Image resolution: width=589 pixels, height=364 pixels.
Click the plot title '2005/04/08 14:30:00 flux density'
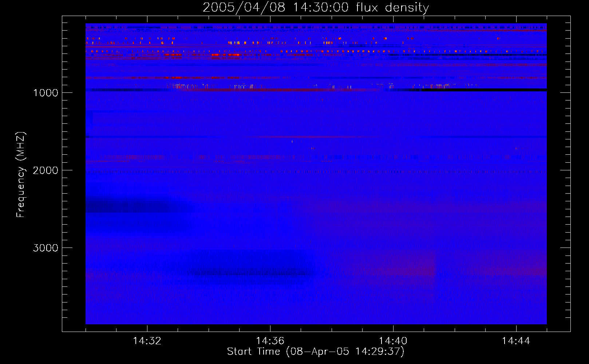(316, 8)
